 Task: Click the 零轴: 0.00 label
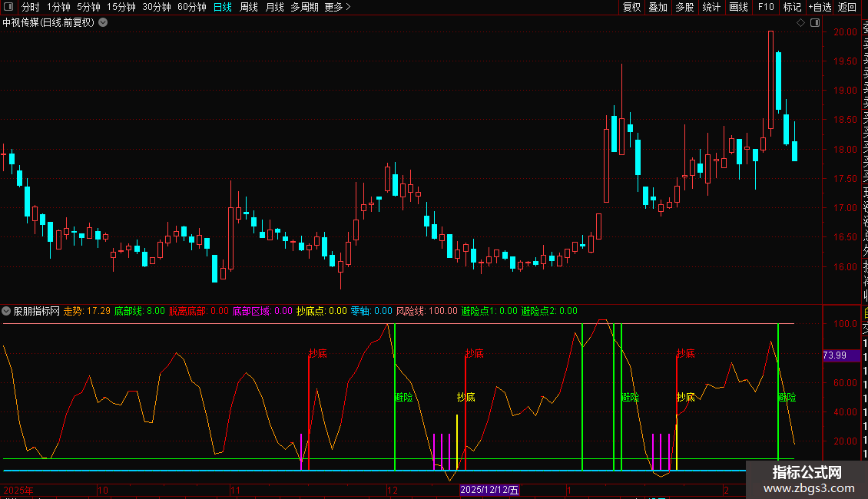coord(372,311)
